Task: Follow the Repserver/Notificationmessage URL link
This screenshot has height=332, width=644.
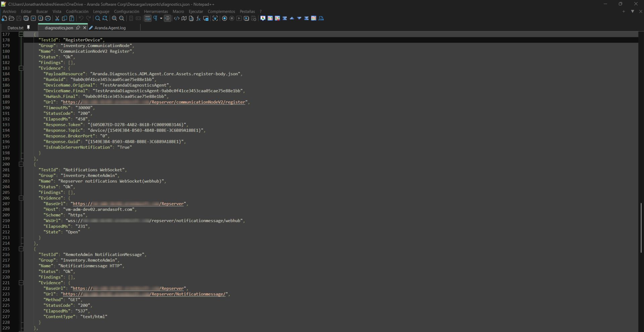Action: coord(188,294)
